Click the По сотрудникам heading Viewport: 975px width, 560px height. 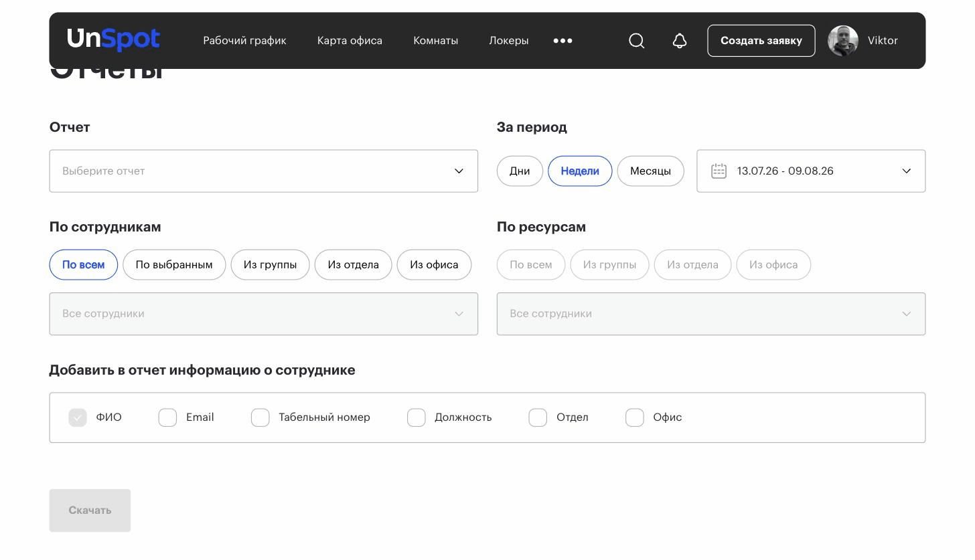[105, 227]
